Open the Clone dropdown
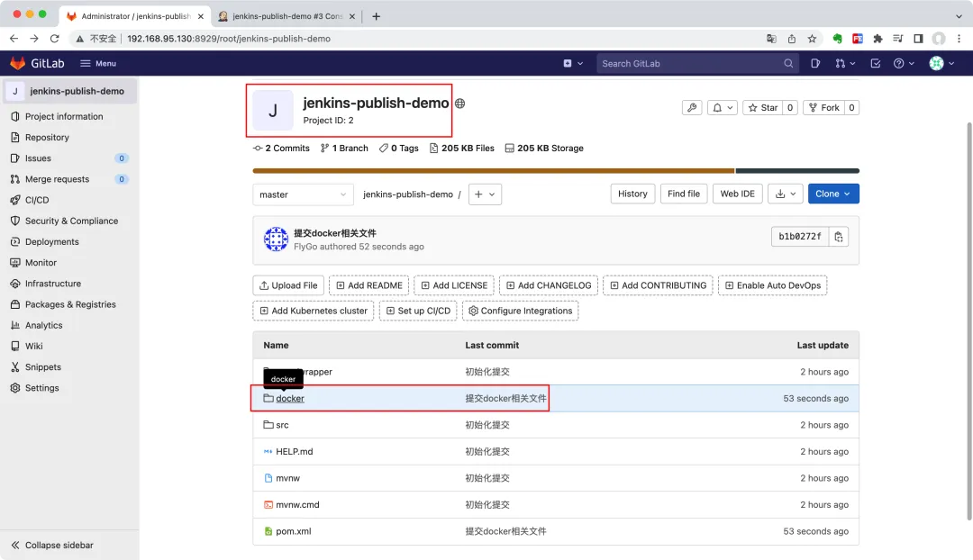973x560 pixels. [x=832, y=194]
